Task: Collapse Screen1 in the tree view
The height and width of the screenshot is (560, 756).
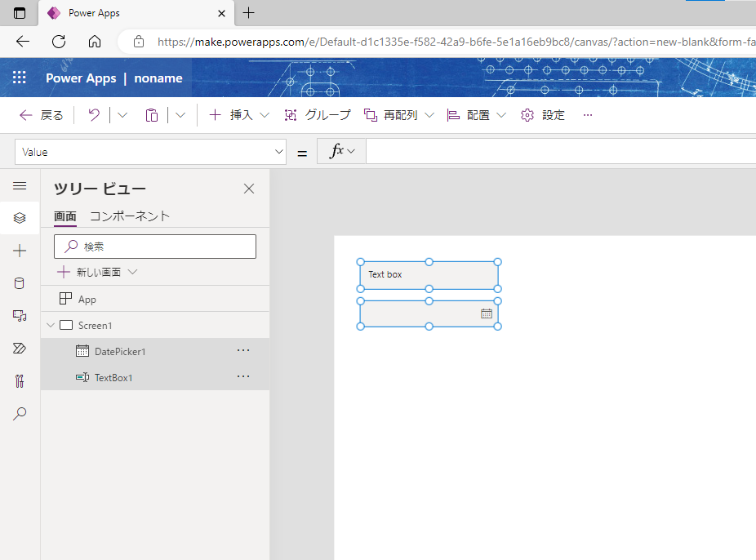Action: (51, 324)
